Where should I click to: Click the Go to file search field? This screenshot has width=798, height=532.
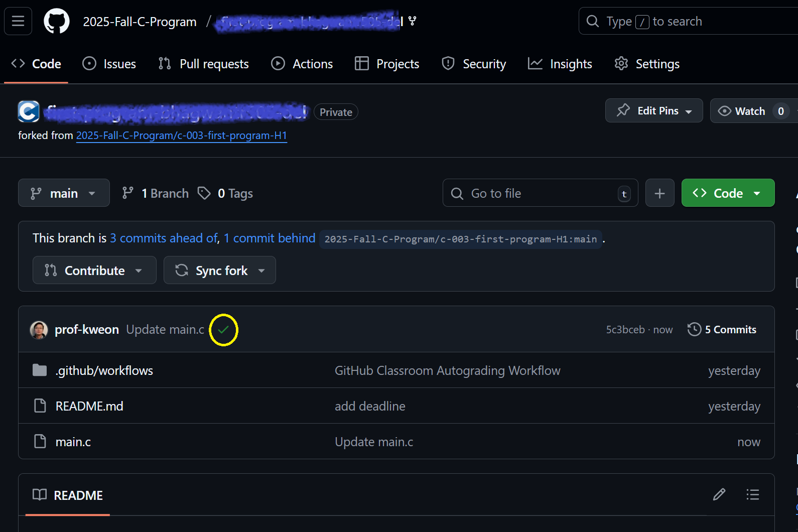point(540,193)
